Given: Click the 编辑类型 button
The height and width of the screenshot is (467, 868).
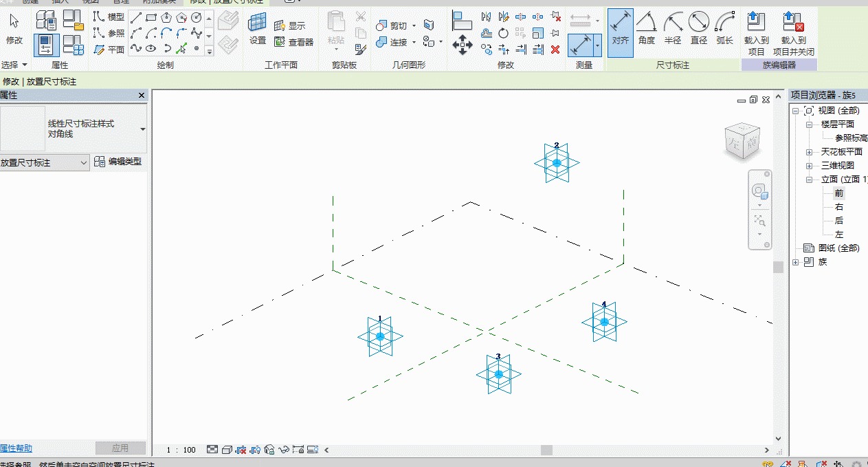Looking at the screenshot, I should tap(118, 162).
